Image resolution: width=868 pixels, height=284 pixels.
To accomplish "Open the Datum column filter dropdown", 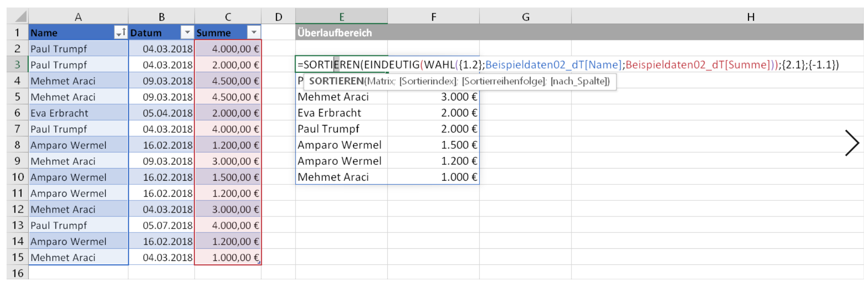I will tap(187, 32).
